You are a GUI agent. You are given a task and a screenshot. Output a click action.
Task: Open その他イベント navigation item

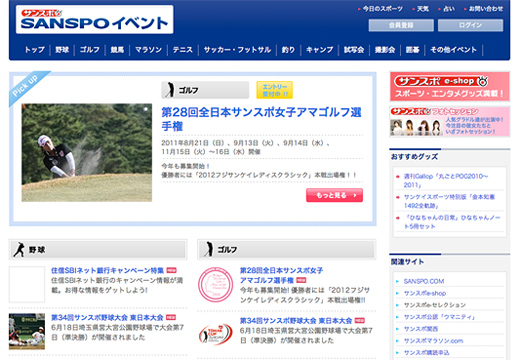click(x=453, y=50)
